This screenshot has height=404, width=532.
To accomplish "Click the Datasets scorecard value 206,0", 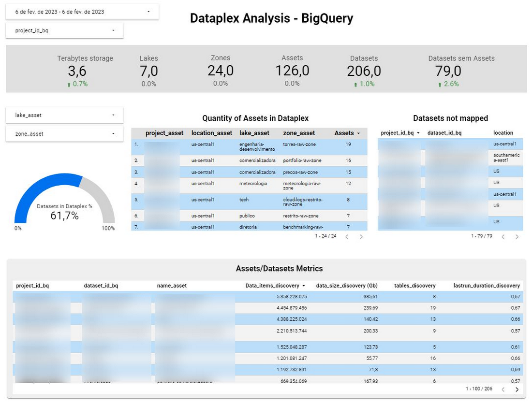I will click(364, 71).
